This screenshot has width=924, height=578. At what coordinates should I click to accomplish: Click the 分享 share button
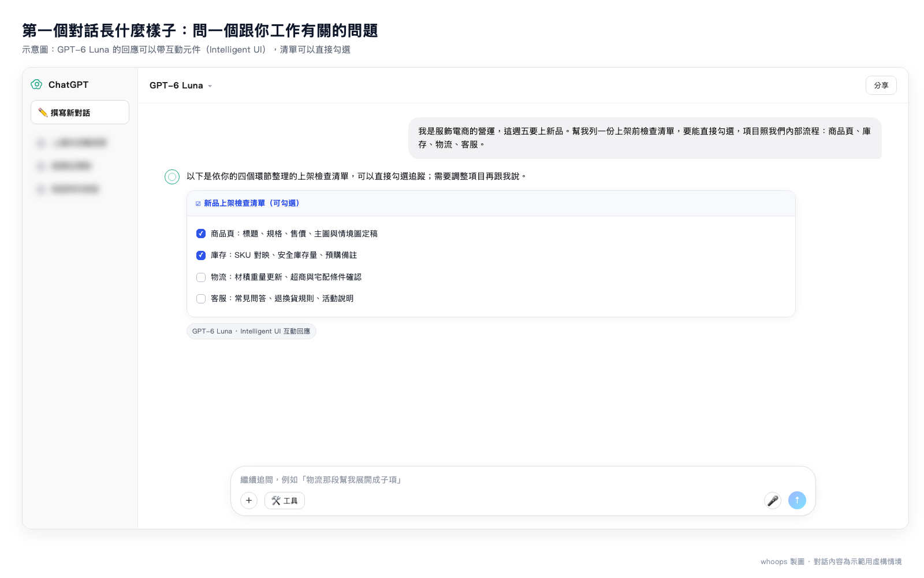click(x=881, y=85)
